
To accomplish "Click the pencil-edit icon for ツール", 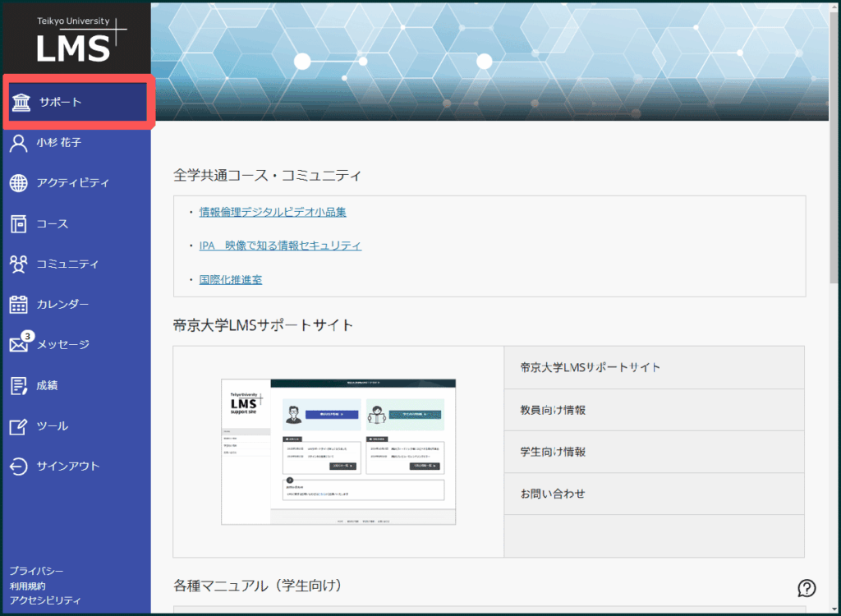I will pos(19,426).
